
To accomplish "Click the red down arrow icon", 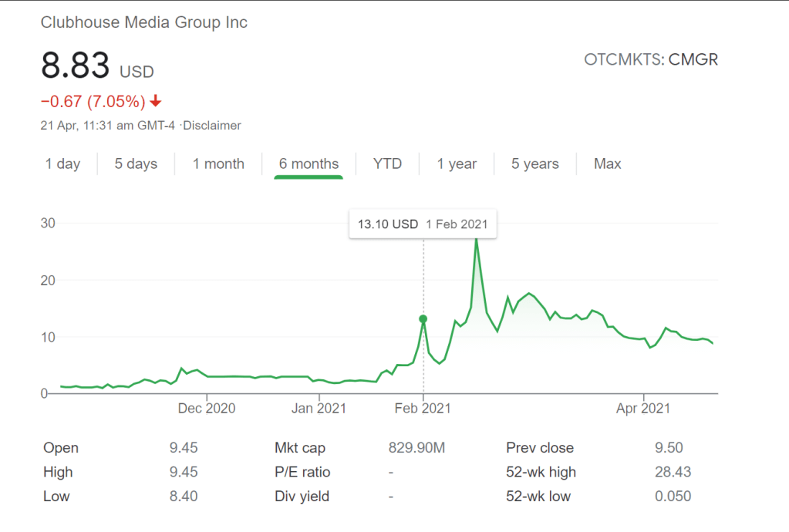I will 156,101.
